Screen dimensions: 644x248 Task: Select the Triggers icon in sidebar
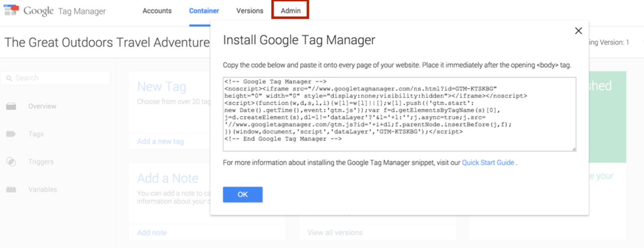(11, 162)
